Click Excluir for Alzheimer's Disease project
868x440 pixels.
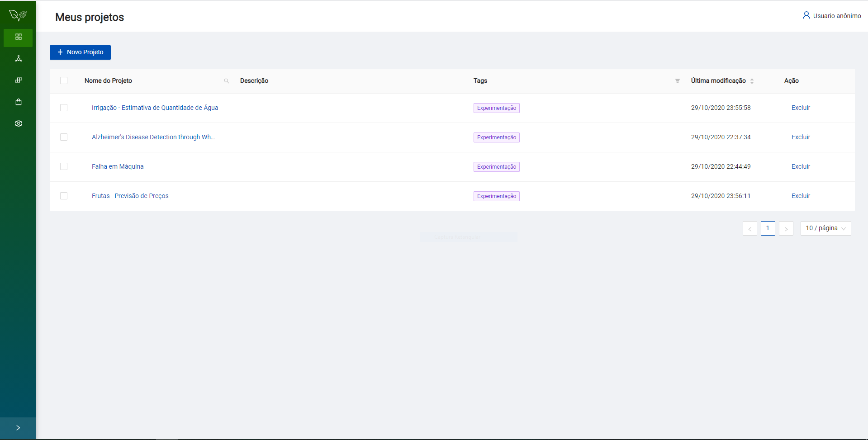tap(801, 137)
